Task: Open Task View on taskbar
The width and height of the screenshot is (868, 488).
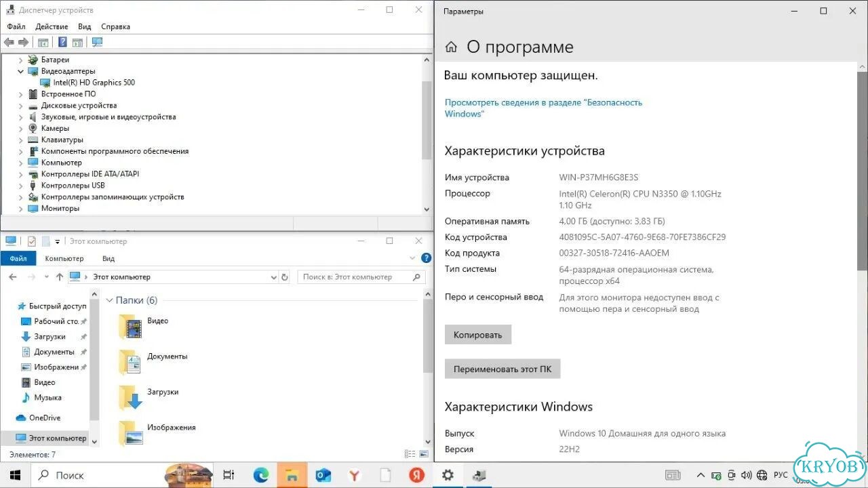Action: point(229,475)
